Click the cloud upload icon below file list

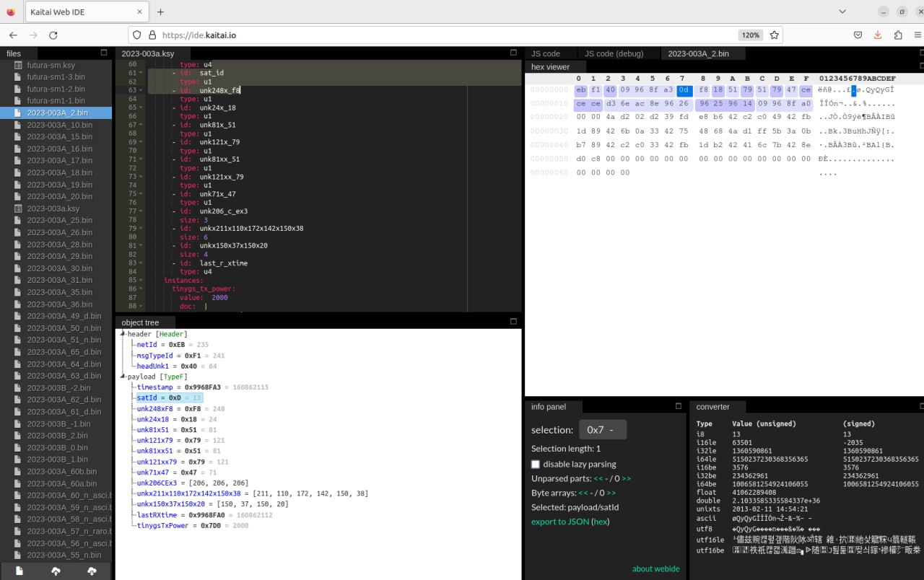(x=56, y=571)
